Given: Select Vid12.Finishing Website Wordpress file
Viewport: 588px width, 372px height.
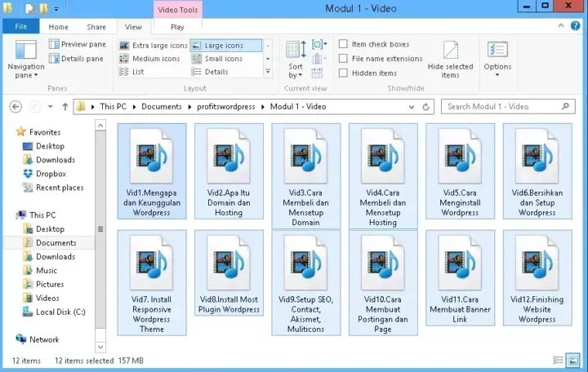Looking at the screenshot, I should [537, 278].
